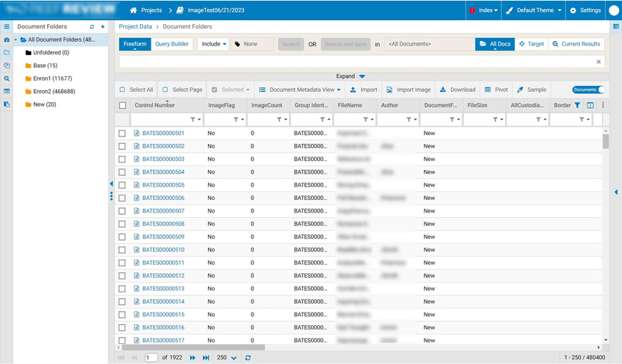The width and height of the screenshot is (622, 364).
Task: Collapse the All Document Folders tree node
Action: (16, 40)
